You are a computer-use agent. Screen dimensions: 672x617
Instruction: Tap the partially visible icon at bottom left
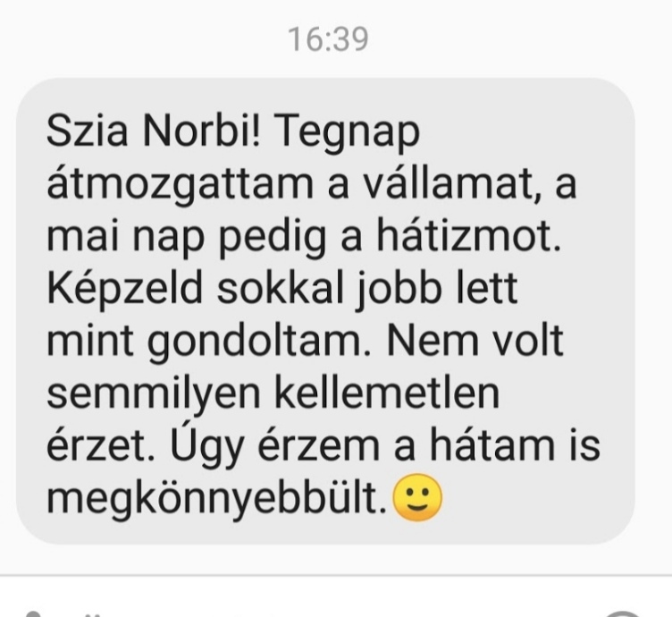33,613
